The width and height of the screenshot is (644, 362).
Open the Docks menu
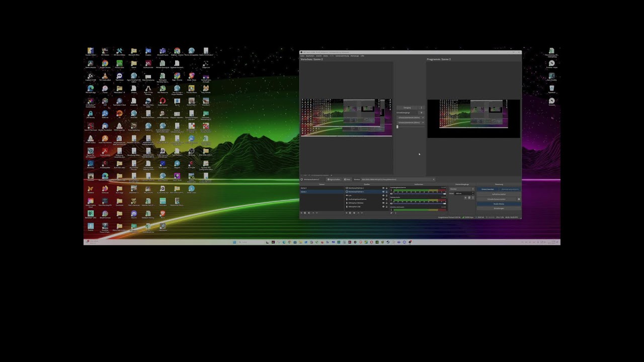[326, 56]
